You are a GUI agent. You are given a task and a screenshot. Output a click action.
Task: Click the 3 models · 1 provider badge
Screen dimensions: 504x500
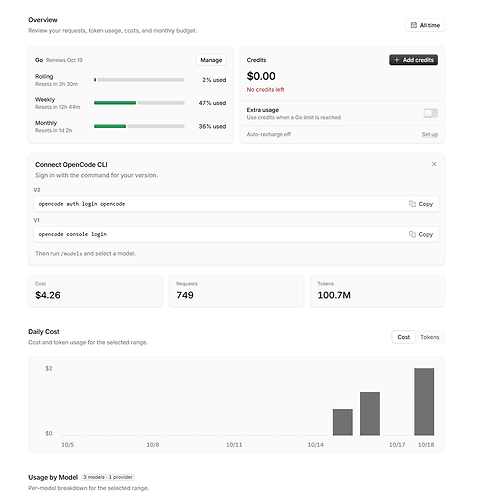(108, 477)
